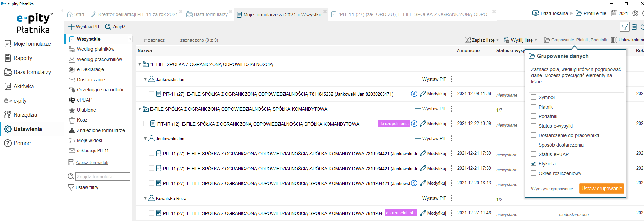644x221 pixels.
Task: Collapse the views side panel arrow
Action: pos(130,39)
